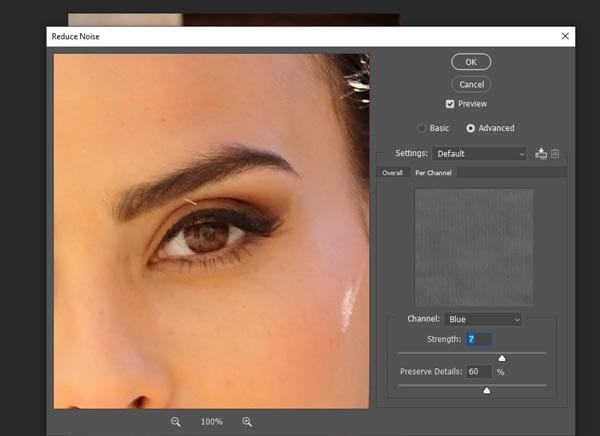Confirm with the OK button
This screenshot has height=436, width=600.
click(x=471, y=62)
